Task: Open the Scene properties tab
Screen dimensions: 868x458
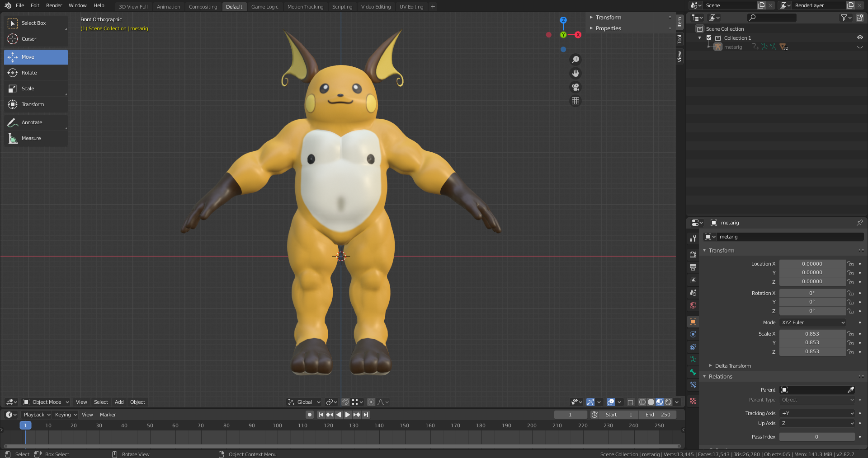Action: point(693,293)
